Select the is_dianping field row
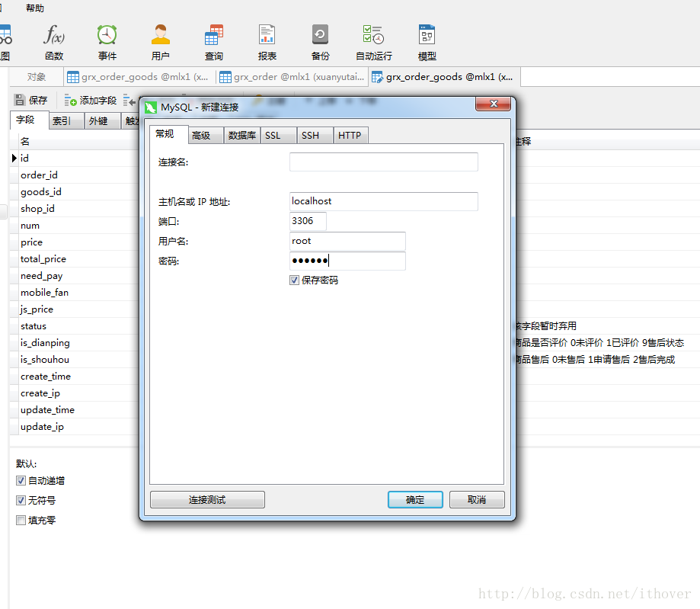 tap(75, 343)
